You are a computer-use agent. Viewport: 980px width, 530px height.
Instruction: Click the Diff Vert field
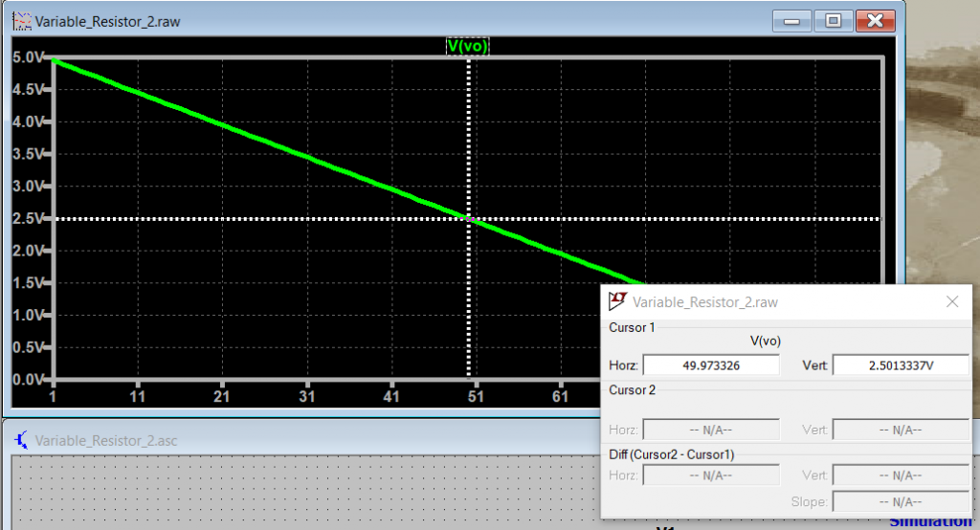tap(901, 475)
